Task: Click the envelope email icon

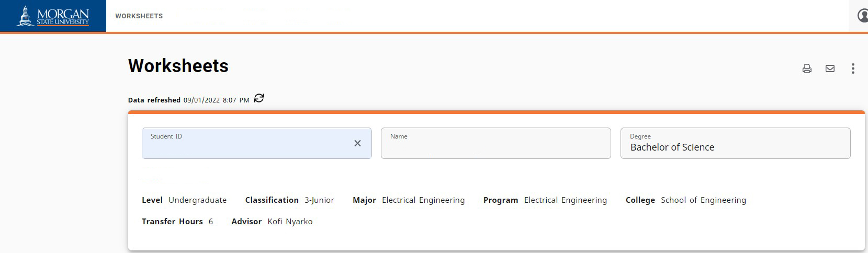Action: pos(830,68)
